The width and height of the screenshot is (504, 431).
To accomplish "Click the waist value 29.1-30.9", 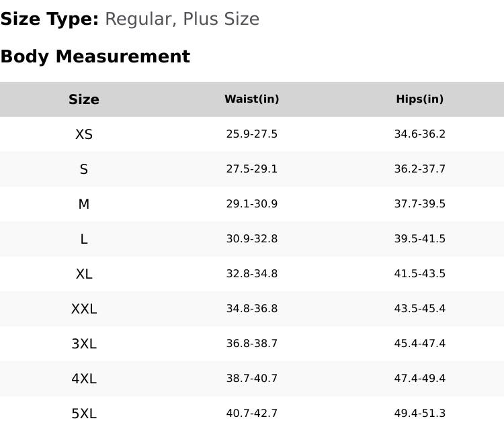I will point(252,204).
